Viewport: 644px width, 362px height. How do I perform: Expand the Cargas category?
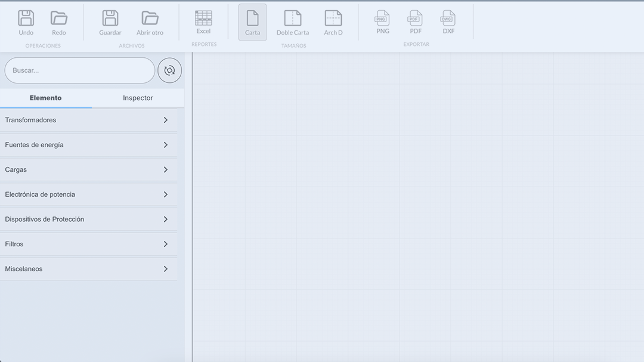point(88,170)
